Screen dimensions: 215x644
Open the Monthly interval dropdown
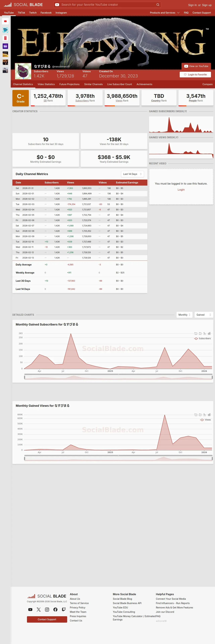click(185, 315)
